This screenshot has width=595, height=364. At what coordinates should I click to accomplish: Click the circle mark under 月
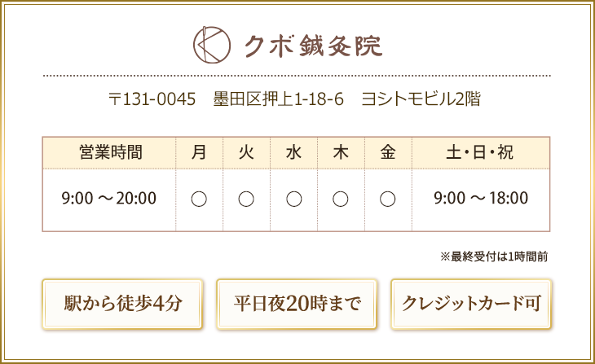click(199, 199)
